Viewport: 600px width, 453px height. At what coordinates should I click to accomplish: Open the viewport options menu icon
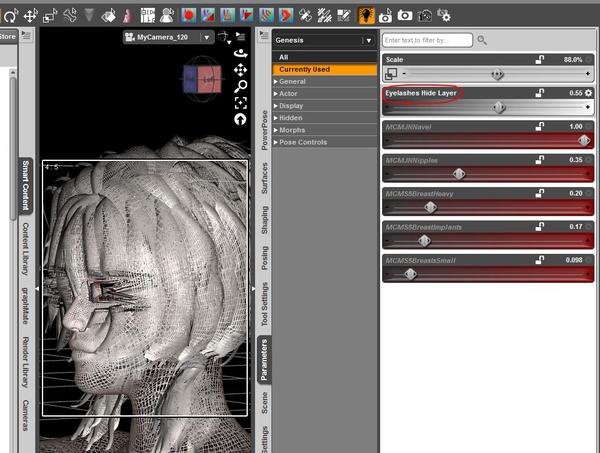pyautogui.click(x=240, y=36)
